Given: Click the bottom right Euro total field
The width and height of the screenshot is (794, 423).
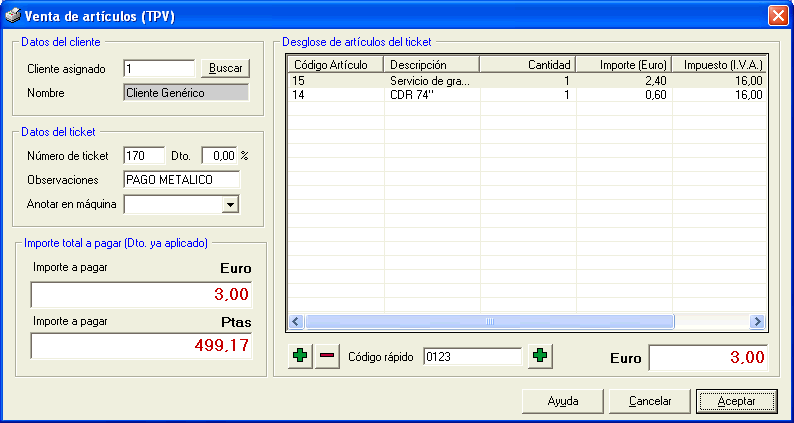Looking at the screenshot, I should 708,358.
